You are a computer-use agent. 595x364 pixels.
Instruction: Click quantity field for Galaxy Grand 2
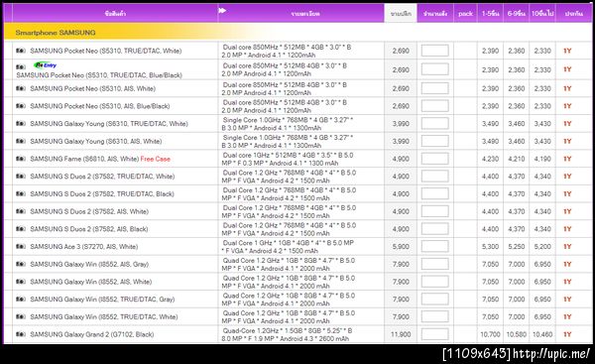[435, 334]
